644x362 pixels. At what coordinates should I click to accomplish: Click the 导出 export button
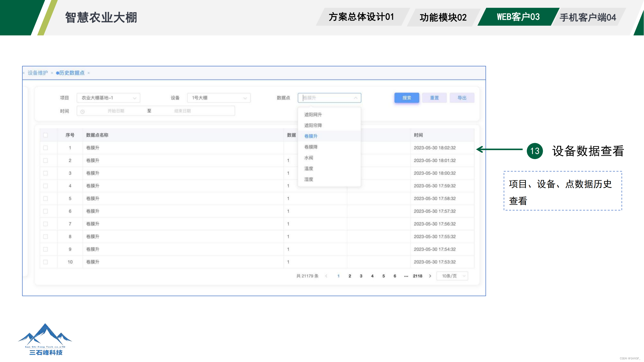click(x=462, y=98)
